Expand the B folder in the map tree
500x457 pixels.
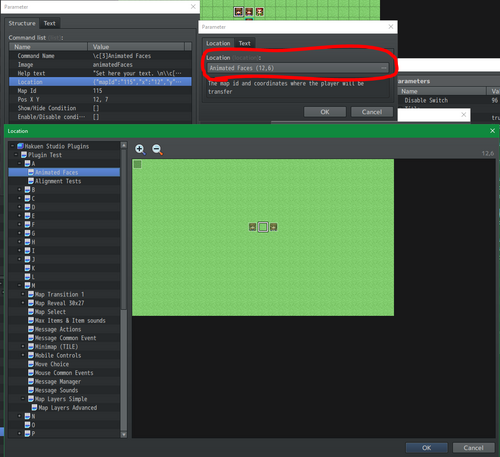[x=19, y=190]
